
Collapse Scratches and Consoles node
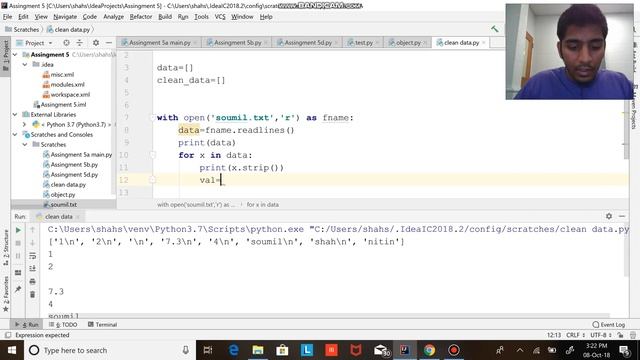(x=15, y=135)
